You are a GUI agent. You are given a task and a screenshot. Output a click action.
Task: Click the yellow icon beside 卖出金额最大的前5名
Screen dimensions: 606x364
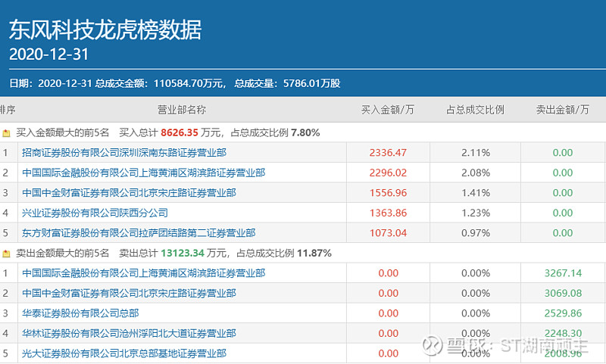tap(6, 254)
